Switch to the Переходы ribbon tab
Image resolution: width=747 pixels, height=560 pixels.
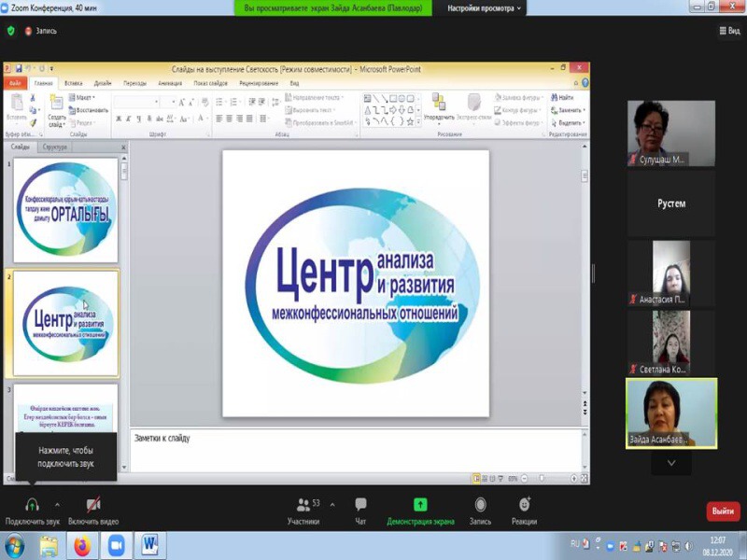(134, 83)
